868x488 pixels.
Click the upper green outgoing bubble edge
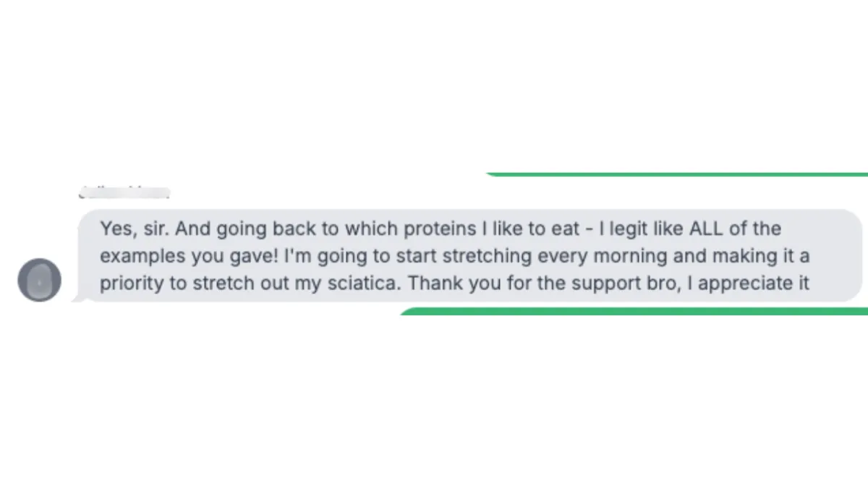pyautogui.click(x=676, y=174)
